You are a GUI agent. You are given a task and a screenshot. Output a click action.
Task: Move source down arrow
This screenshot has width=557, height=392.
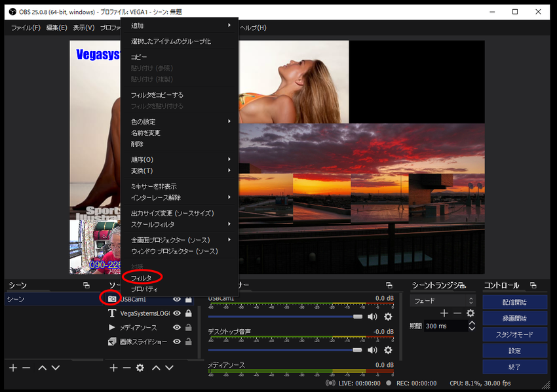[x=170, y=368]
